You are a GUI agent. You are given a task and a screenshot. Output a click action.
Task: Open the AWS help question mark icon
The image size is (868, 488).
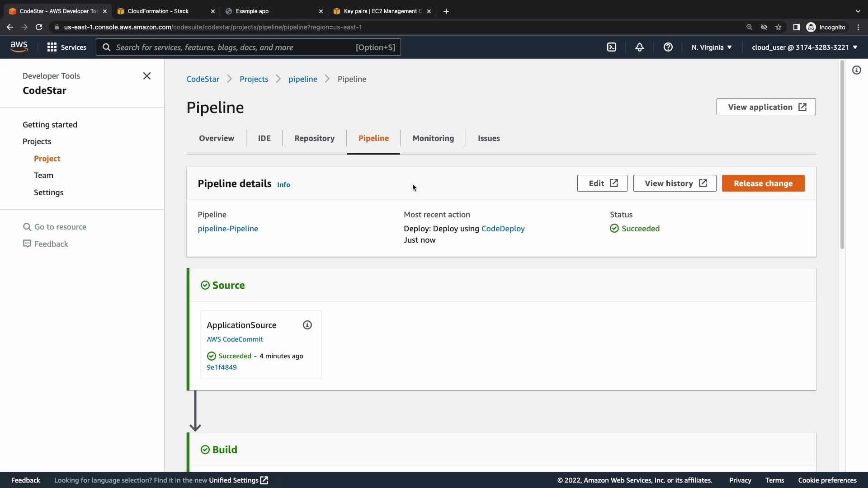click(x=668, y=47)
